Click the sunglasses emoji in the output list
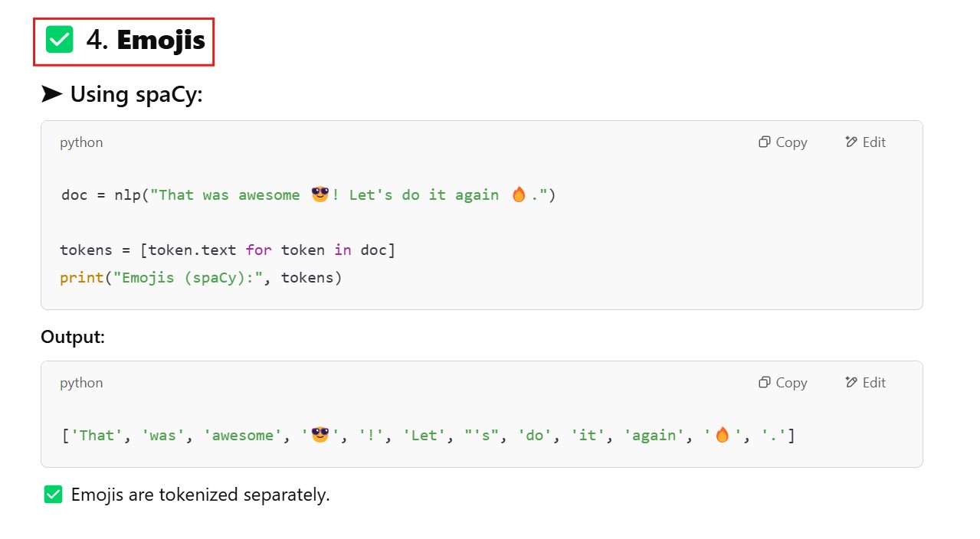Image resolution: width=980 pixels, height=539 pixels. pos(320,435)
